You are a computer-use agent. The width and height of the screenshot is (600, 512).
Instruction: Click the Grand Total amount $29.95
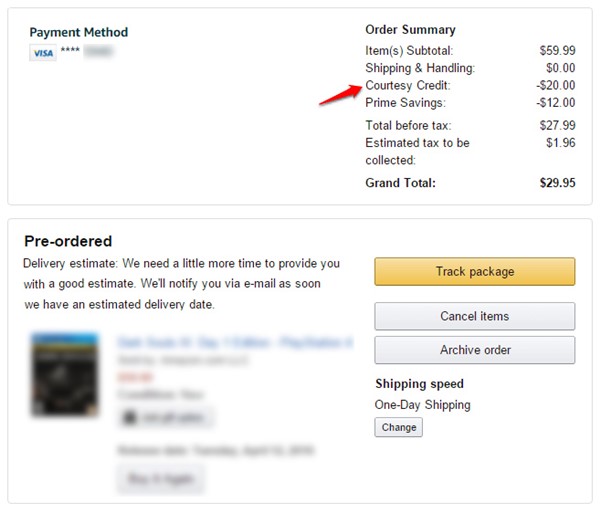557,183
